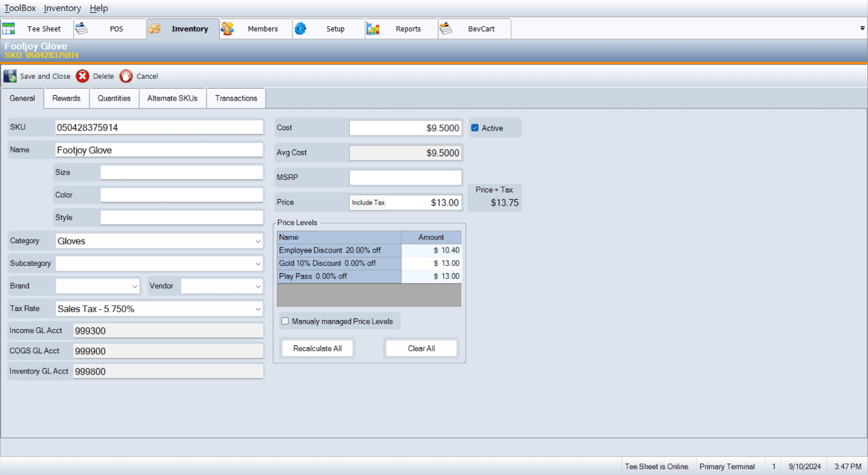The image size is (868, 475).
Task: Click the Save and Close disk icon
Action: pyautogui.click(x=10, y=76)
